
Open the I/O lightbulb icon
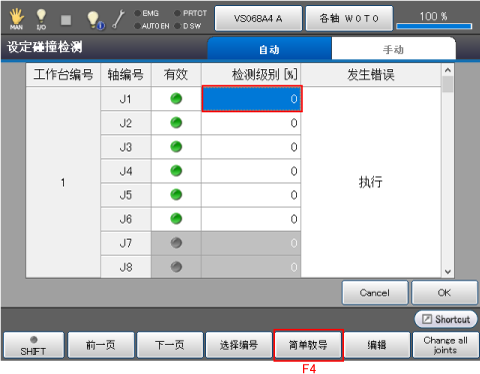[x=41, y=19]
